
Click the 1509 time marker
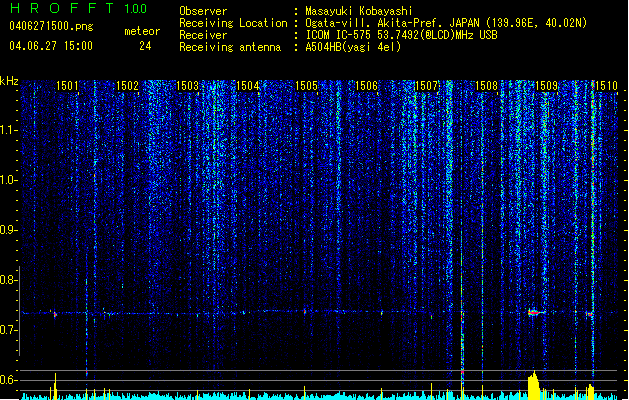click(x=547, y=86)
